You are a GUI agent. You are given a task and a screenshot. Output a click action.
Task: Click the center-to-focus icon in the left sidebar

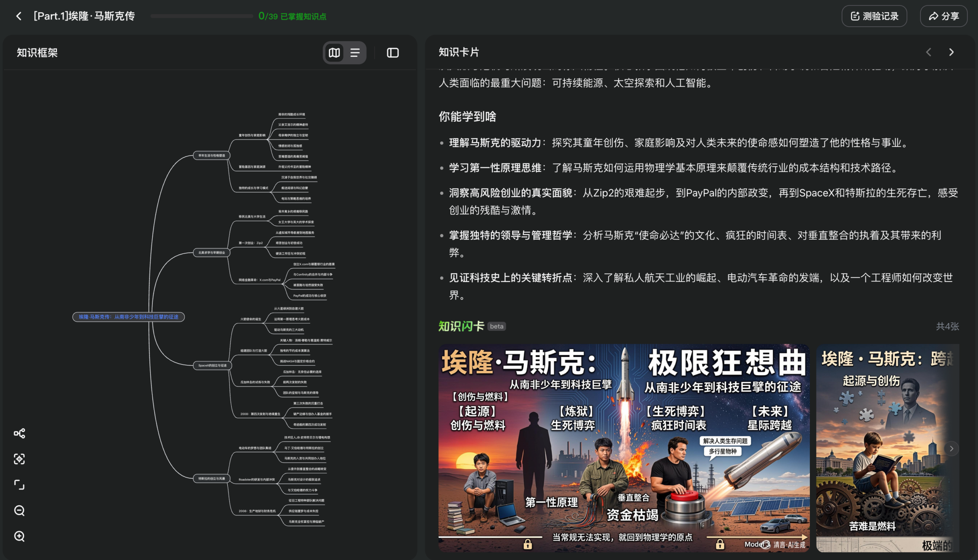19,459
